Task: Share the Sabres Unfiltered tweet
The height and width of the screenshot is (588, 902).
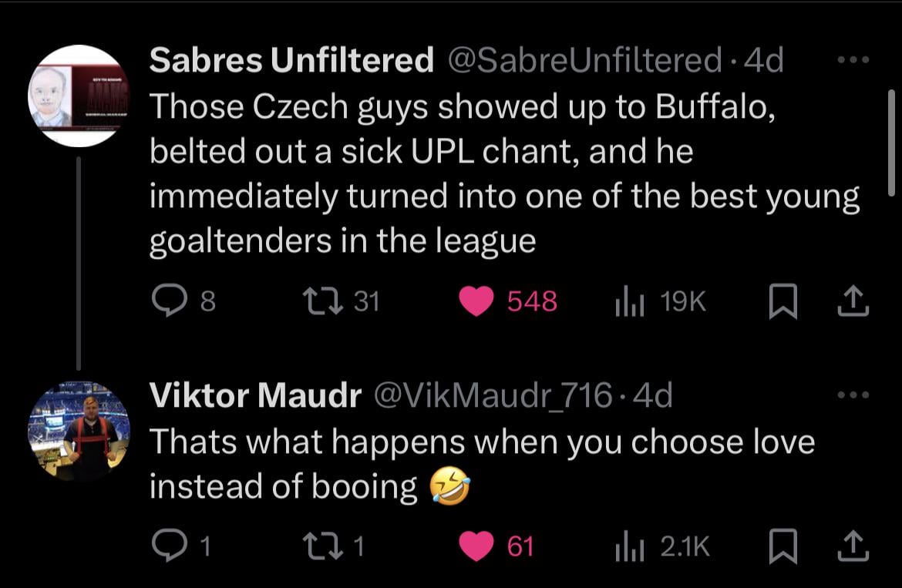Action: (x=853, y=301)
